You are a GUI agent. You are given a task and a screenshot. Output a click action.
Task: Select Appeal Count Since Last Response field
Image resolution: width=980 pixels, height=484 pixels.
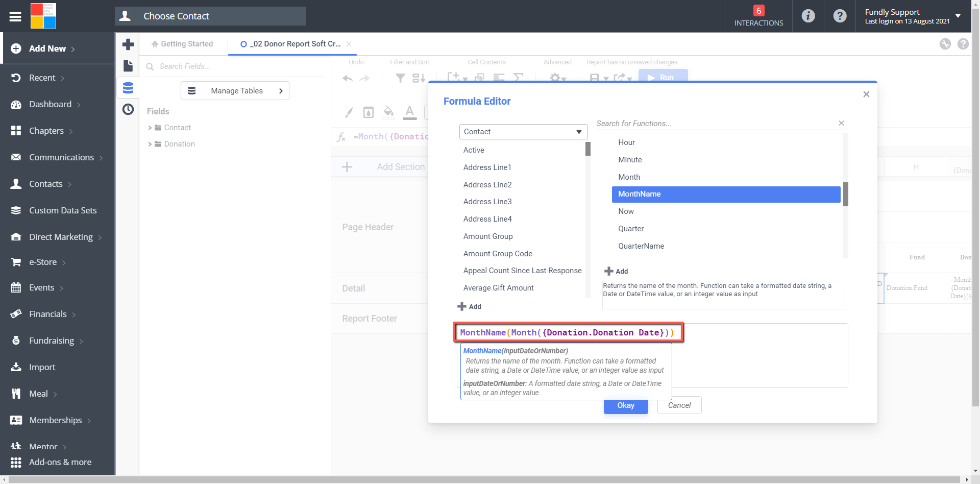click(522, 271)
